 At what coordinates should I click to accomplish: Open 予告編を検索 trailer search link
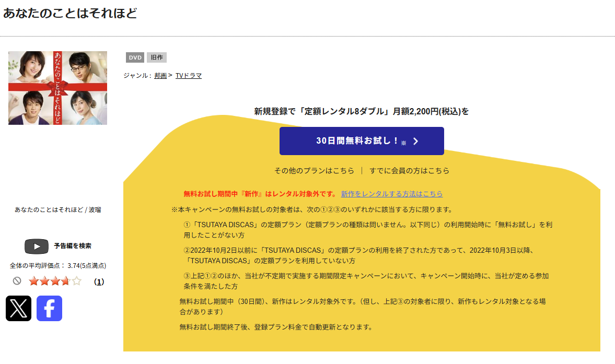point(73,246)
